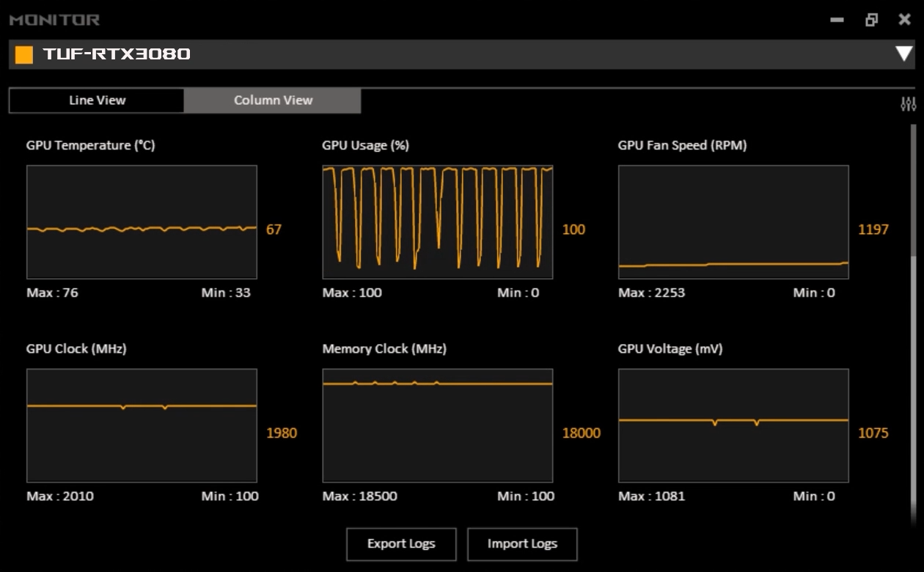Click the GPU Usage graph
Viewport: 924px width, 572px height.
click(x=437, y=221)
